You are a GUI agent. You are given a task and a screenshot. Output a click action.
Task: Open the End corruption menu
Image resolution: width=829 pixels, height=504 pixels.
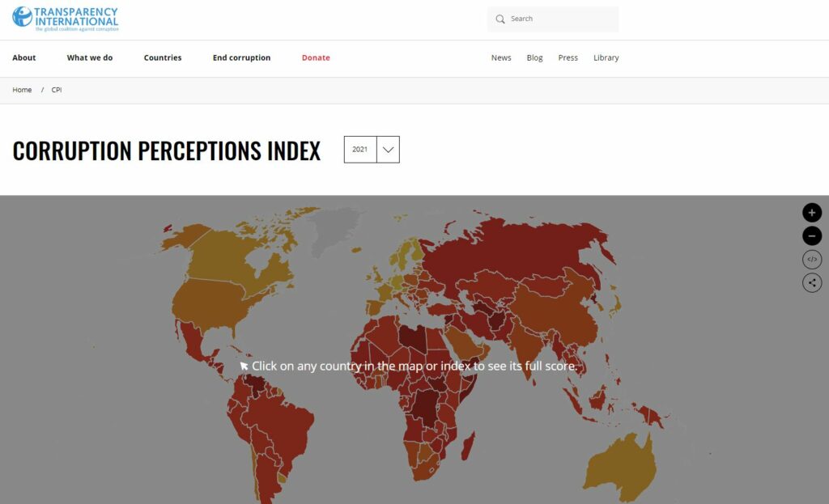241,57
